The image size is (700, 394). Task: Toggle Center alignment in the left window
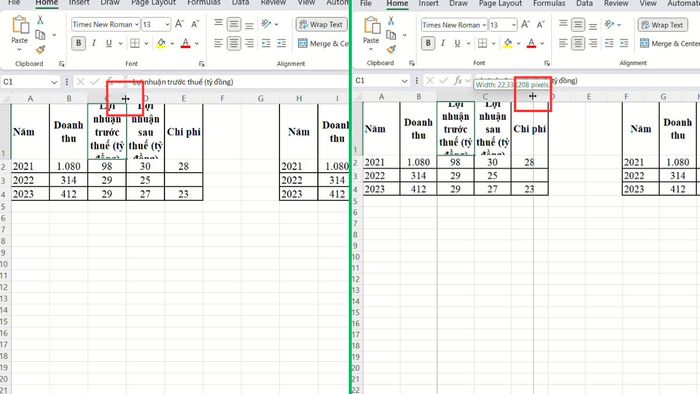coord(233,43)
